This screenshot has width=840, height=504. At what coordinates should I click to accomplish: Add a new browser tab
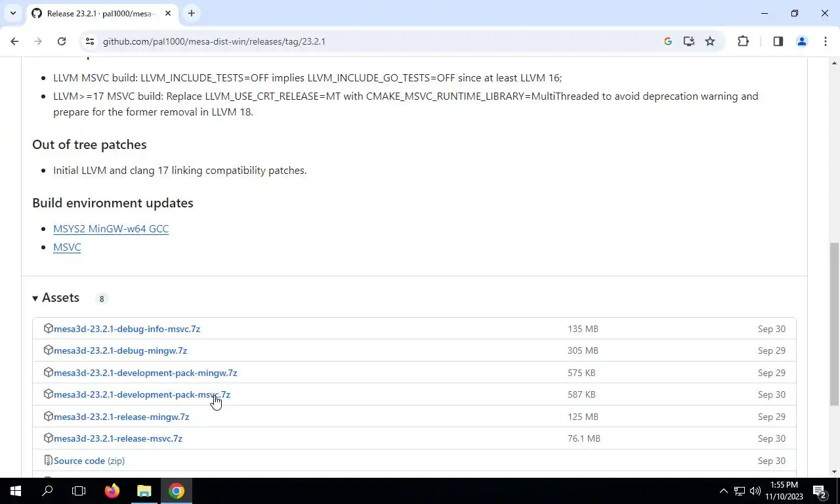click(192, 13)
